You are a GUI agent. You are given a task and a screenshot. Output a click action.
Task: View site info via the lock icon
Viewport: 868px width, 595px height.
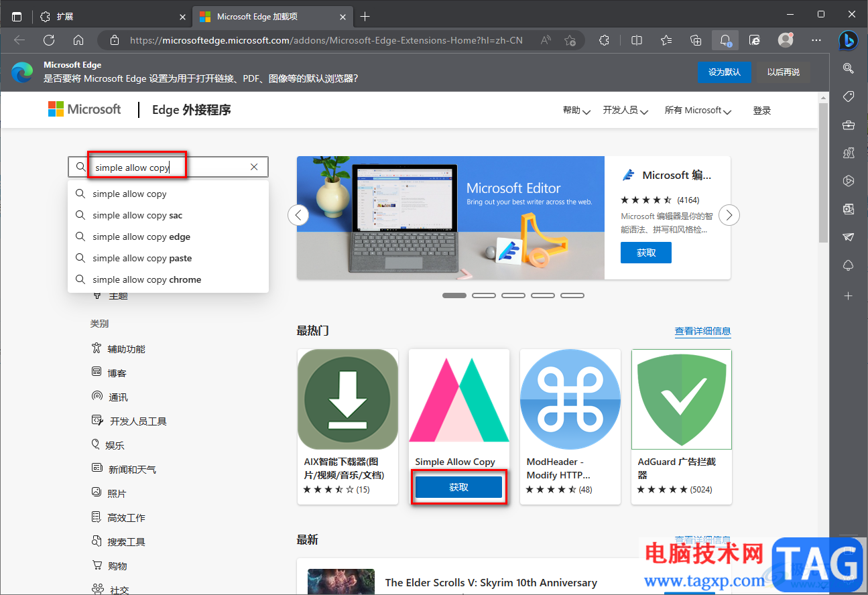(x=114, y=40)
